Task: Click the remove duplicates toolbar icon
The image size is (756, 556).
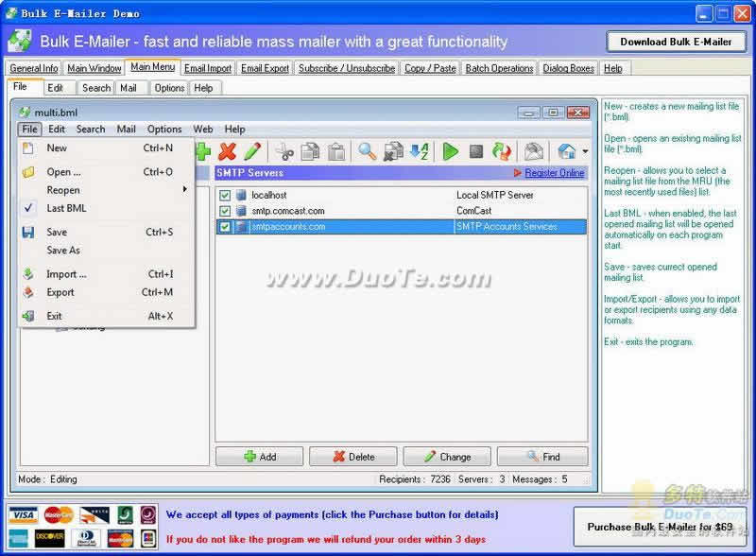Action: tap(393, 151)
